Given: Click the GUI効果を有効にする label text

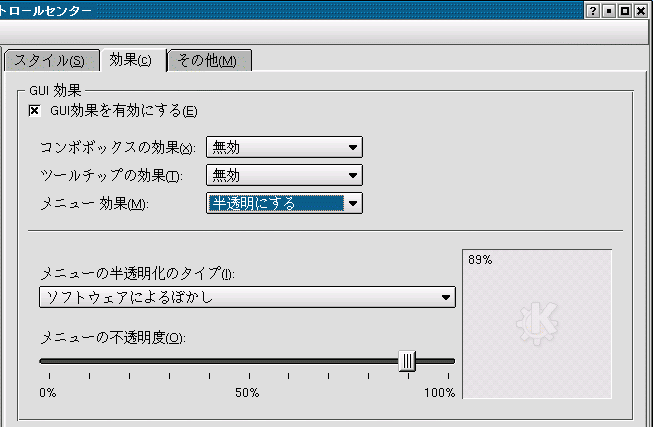Looking at the screenshot, I should click(124, 111).
